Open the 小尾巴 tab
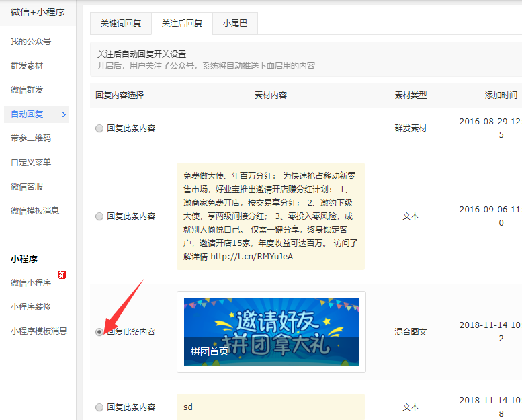 pos(235,24)
